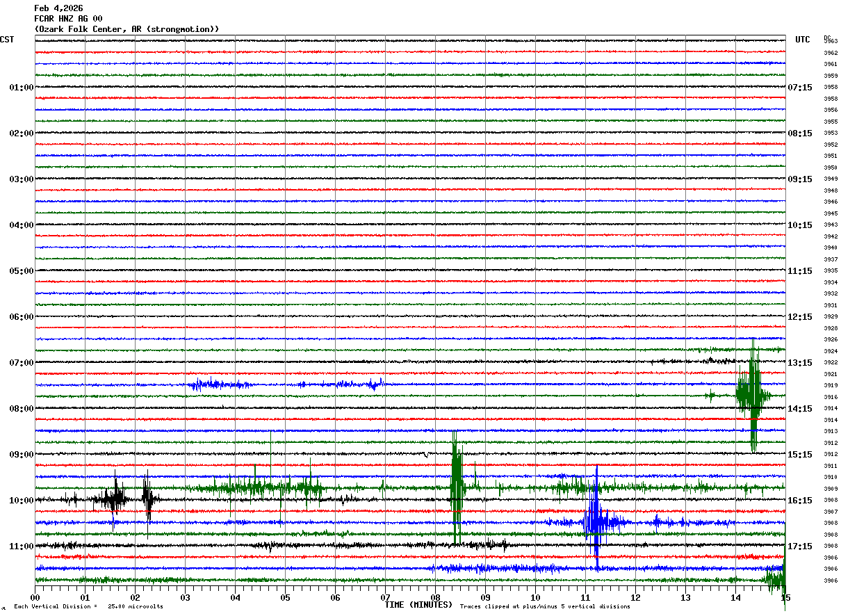
Task: Click the DC offset value '3961'
Action: (831, 64)
